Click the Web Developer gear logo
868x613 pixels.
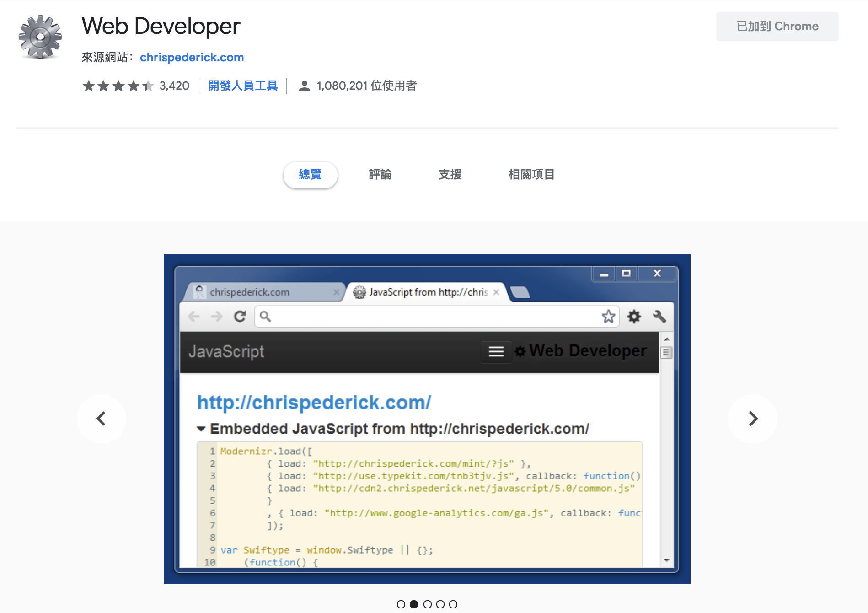click(x=40, y=37)
